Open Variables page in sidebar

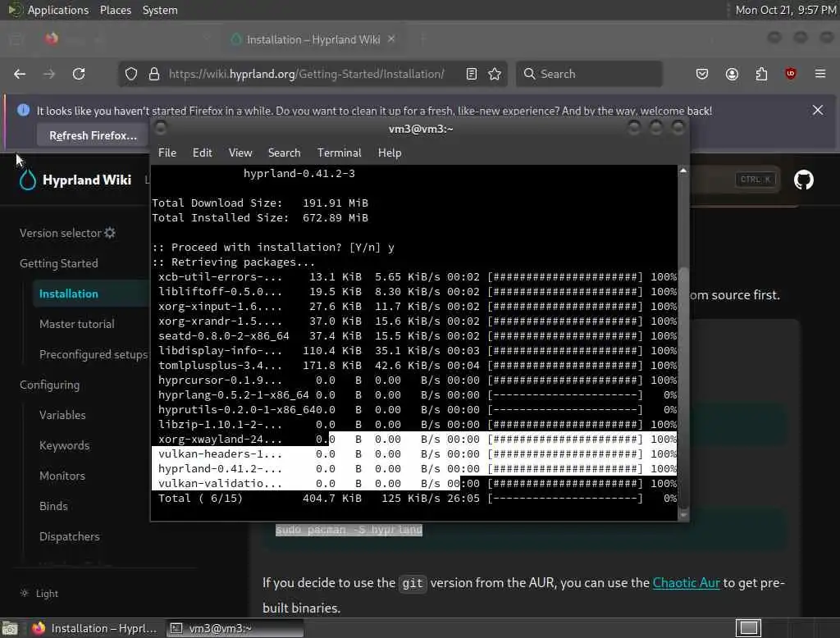(62, 415)
